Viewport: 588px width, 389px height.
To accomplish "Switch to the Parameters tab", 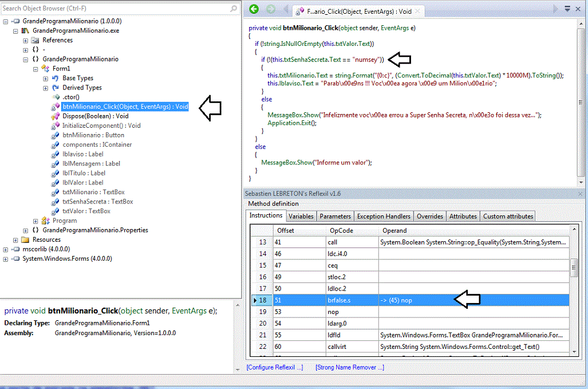I will [336, 217].
